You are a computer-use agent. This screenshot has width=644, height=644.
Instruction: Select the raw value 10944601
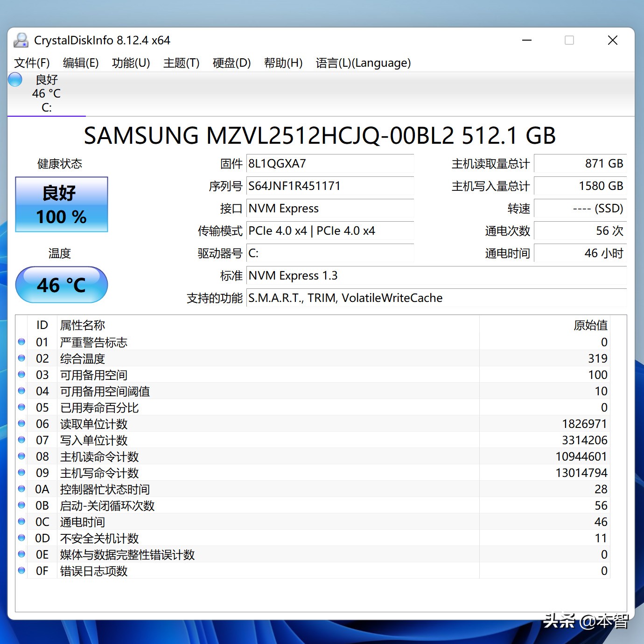click(581, 456)
